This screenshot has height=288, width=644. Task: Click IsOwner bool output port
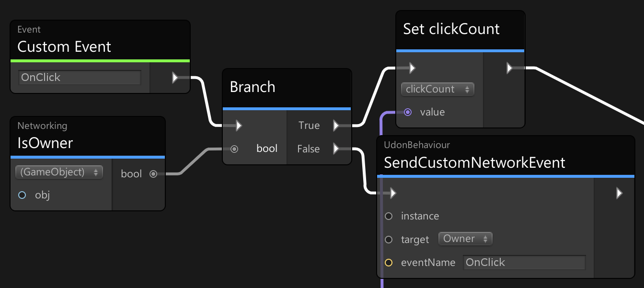pos(153,174)
